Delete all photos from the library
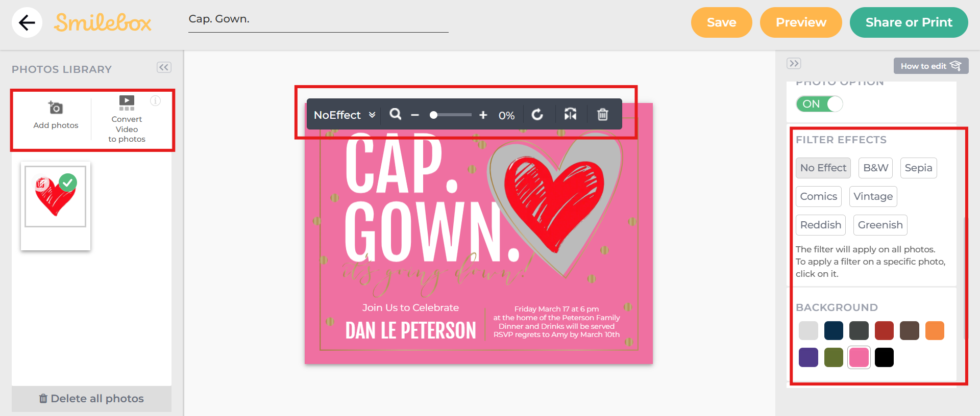This screenshot has width=980, height=416. point(92,399)
